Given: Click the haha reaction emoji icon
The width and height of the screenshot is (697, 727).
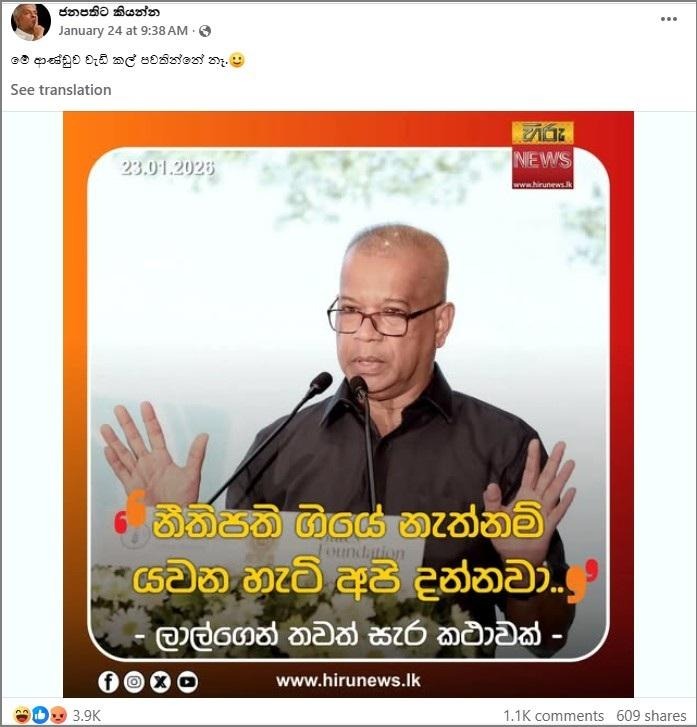Looking at the screenshot, I should point(21,715).
